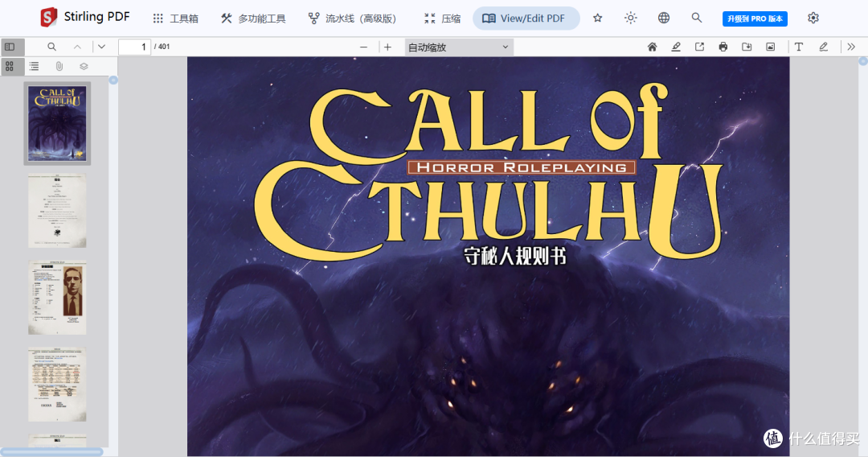Click the download/save file icon
Screen dimensions: 868x457
point(747,47)
